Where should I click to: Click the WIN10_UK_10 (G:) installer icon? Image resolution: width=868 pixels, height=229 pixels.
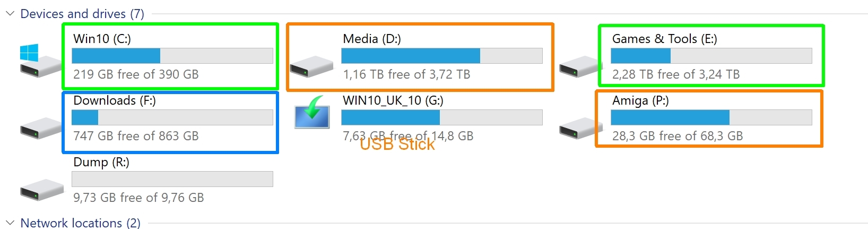tap(312, 113)
